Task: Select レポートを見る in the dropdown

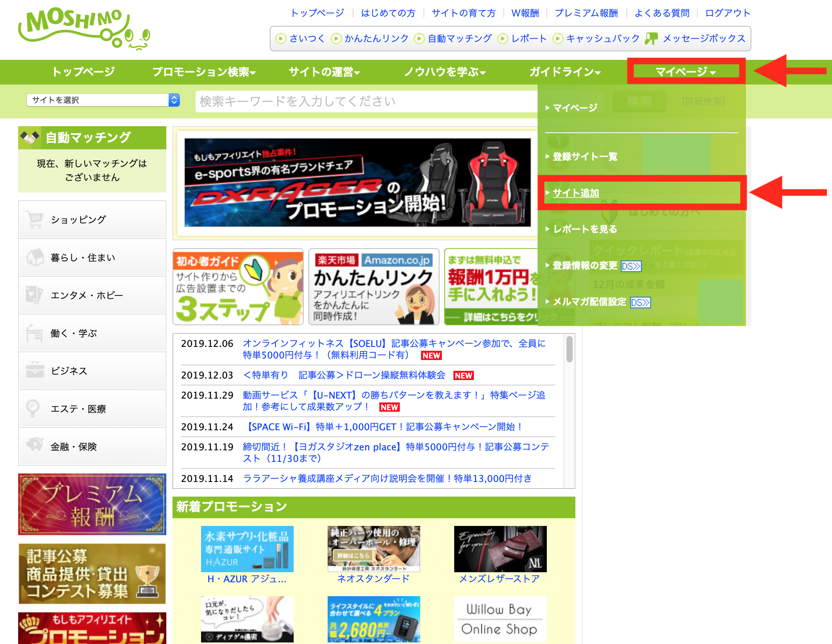Action: pyautogui.click(x=585, y=229)
